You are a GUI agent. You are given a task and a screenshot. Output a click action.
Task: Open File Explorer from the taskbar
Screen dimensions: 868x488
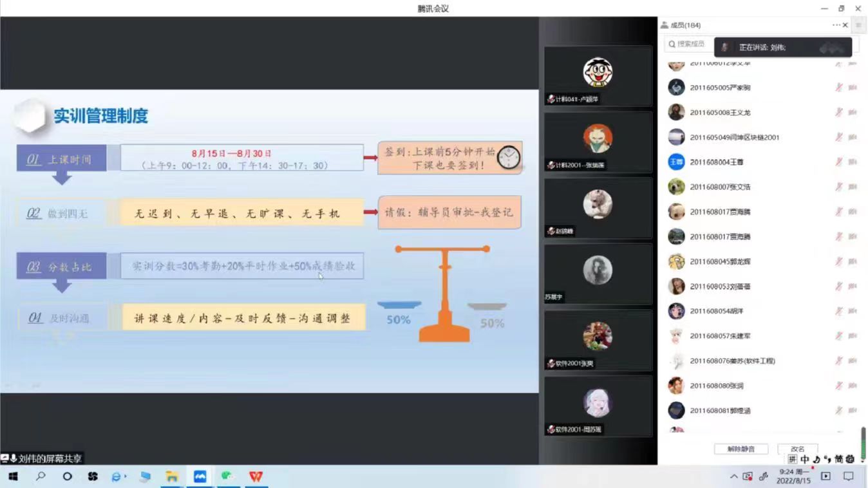pyautogui.click(x=172, y=476)
